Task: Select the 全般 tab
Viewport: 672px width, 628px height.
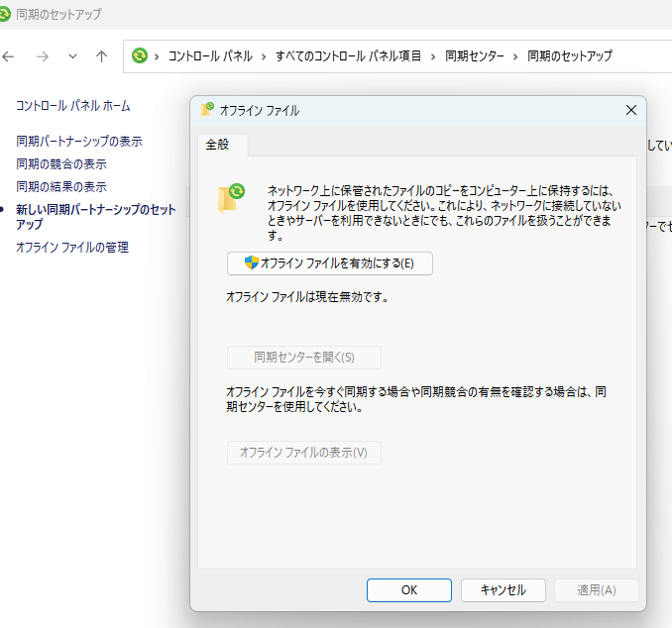Action: (x=222, y=145)
